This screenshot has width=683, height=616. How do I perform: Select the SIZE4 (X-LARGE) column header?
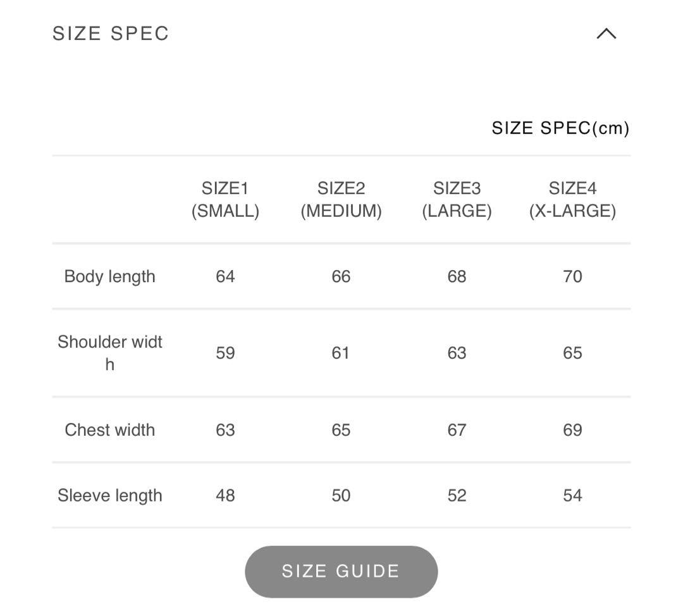pyautogui.click(x=572, y=199)
